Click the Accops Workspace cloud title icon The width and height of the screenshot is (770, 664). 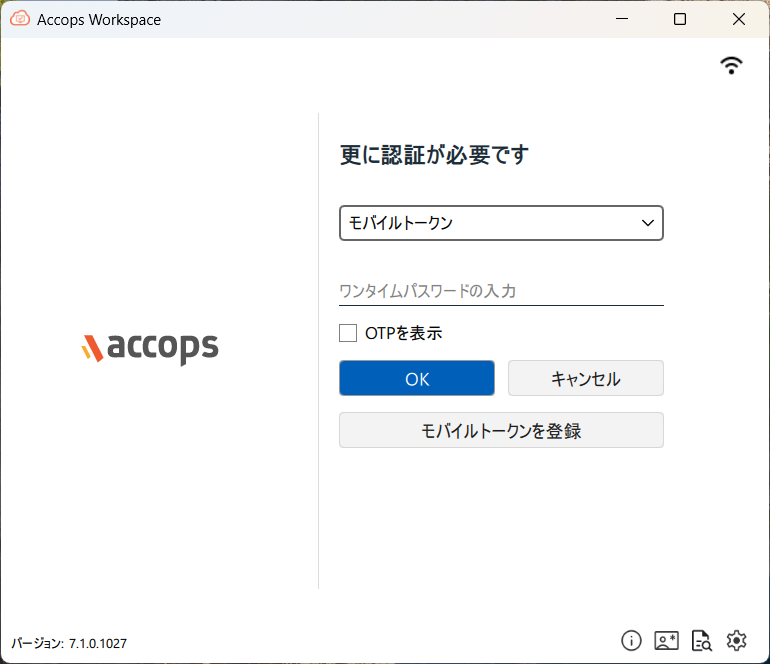click(x=20, y=19)
